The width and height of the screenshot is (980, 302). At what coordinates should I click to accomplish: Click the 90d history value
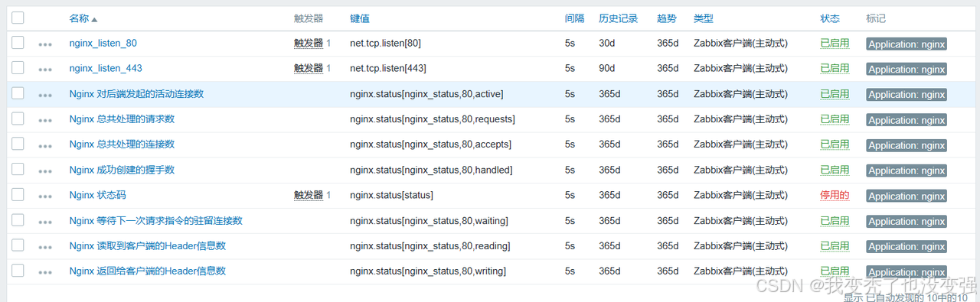pos(607,69)
